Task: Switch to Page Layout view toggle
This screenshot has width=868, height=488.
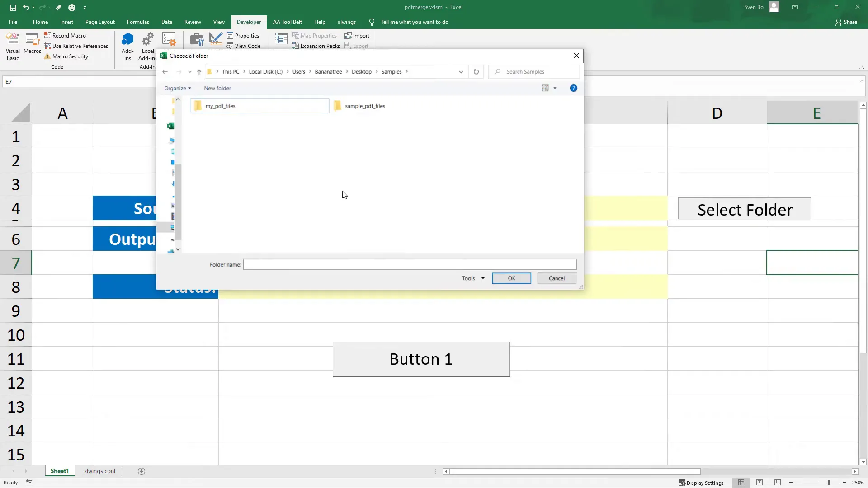Action: tap(759, 483)
